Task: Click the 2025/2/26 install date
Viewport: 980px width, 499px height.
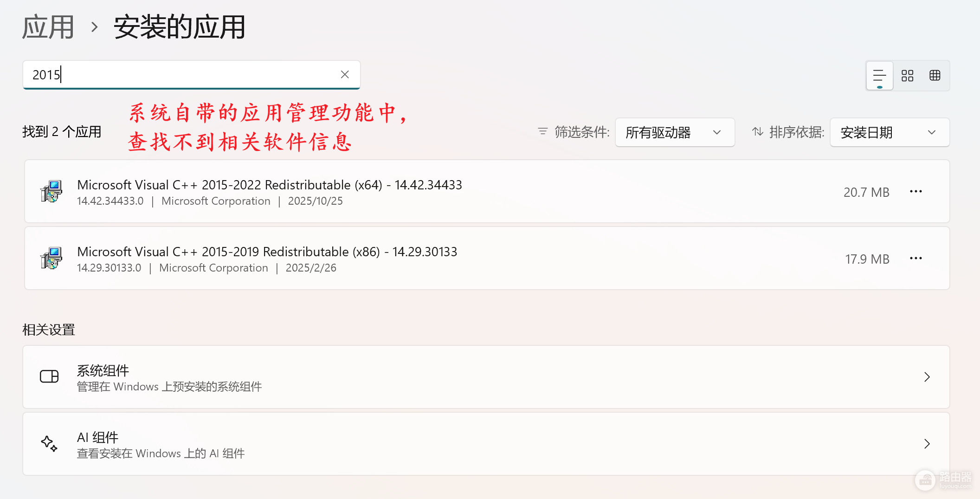Action: point(311,268)
